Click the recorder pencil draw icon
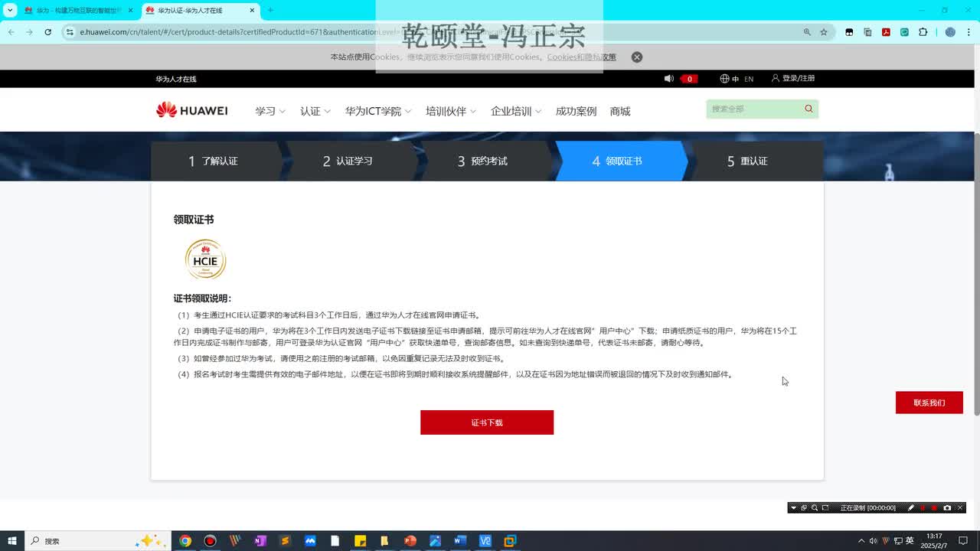The width and height of the screenshot is (980, 551). click(911, 507)
